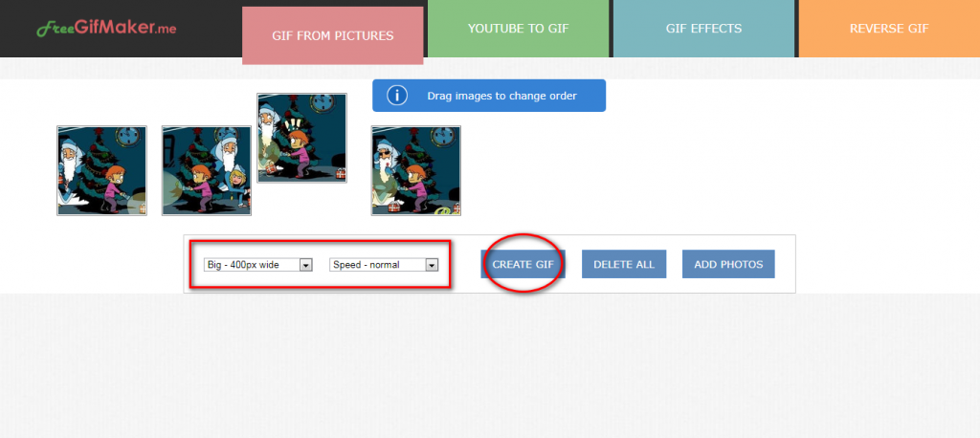Click the ADD PHOTOS button

(x=728, y=264)
